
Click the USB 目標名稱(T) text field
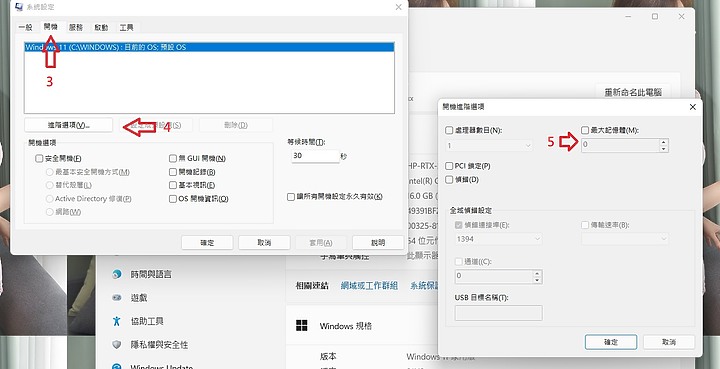pos(498,313)
